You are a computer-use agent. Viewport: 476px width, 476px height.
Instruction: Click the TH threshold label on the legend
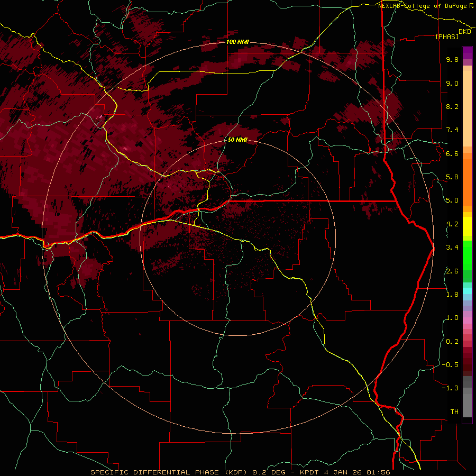tap(454, 412)
